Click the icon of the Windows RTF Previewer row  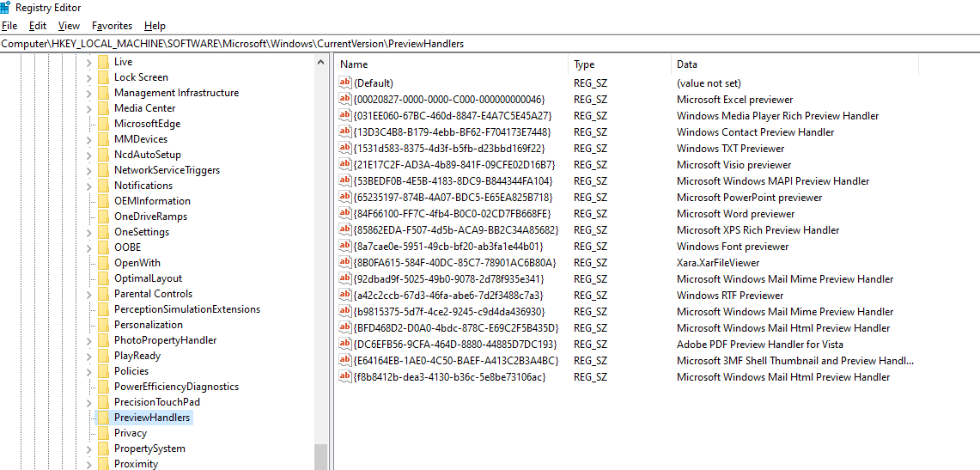point(345,295)
